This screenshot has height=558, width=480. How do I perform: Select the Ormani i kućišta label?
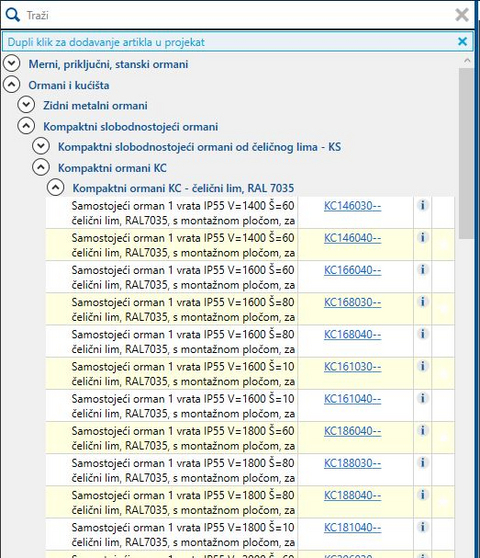[x=69, y=85]
